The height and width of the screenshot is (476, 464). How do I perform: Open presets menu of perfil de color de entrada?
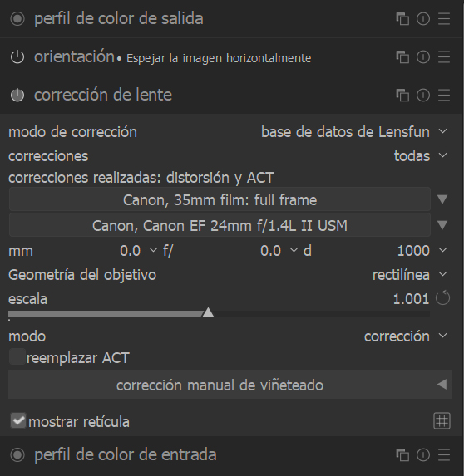444,454
